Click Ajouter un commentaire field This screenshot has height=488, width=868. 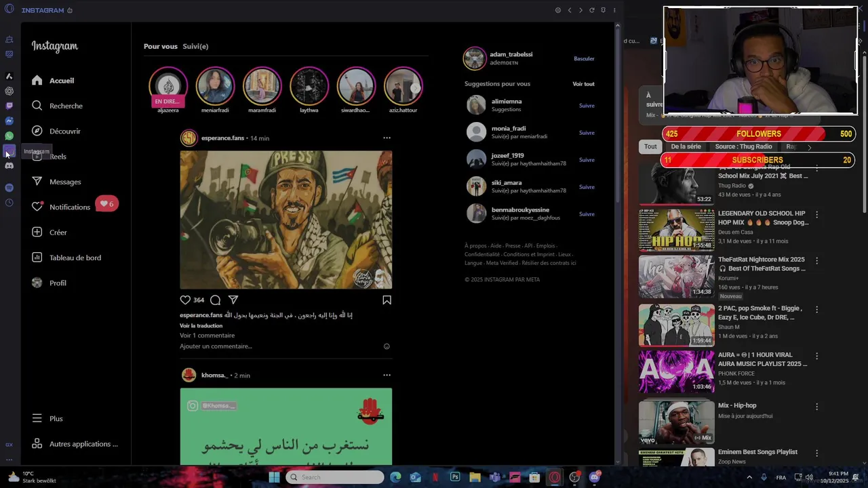coord(216,346)
